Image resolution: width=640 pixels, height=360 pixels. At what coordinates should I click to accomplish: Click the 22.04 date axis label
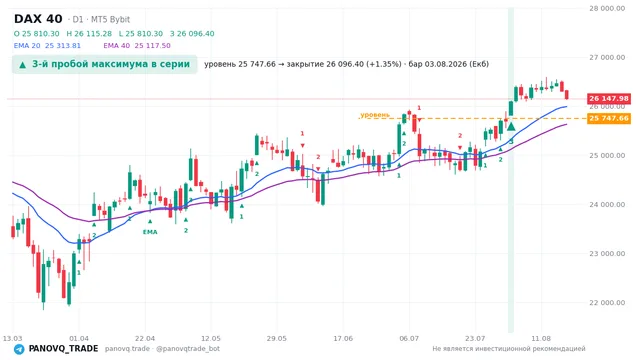[145, 338]
